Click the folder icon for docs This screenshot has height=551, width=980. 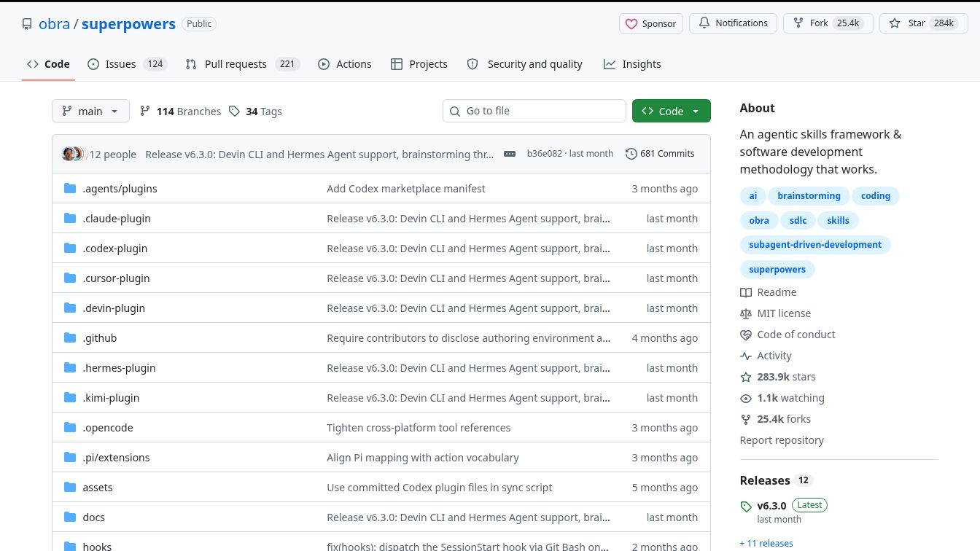click(x=70, y=517)
